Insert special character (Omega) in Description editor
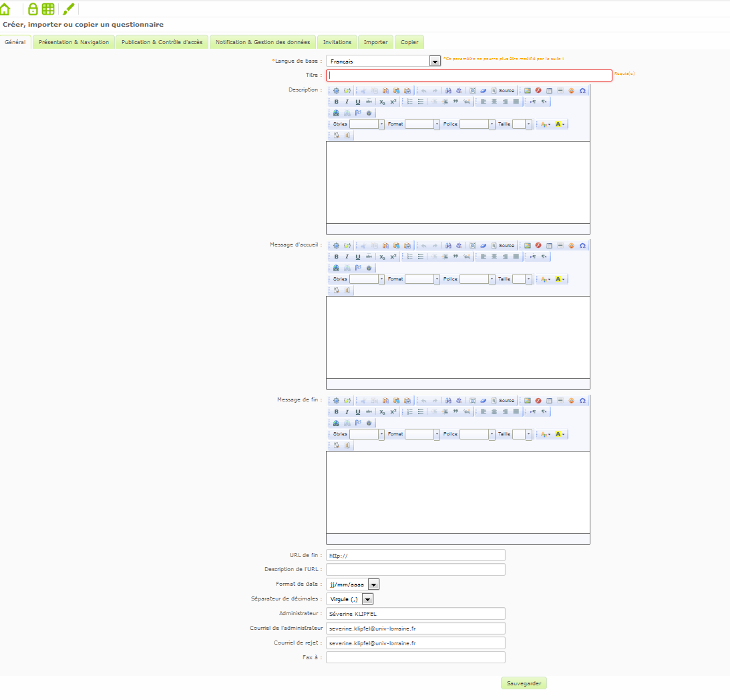 [x=582, y=90]
